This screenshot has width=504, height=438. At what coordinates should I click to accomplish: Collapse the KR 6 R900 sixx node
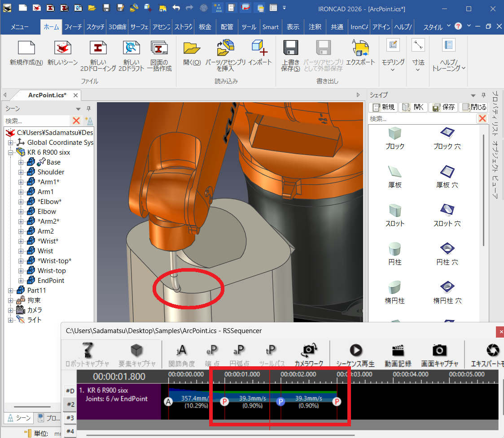[x=11, y=152]
